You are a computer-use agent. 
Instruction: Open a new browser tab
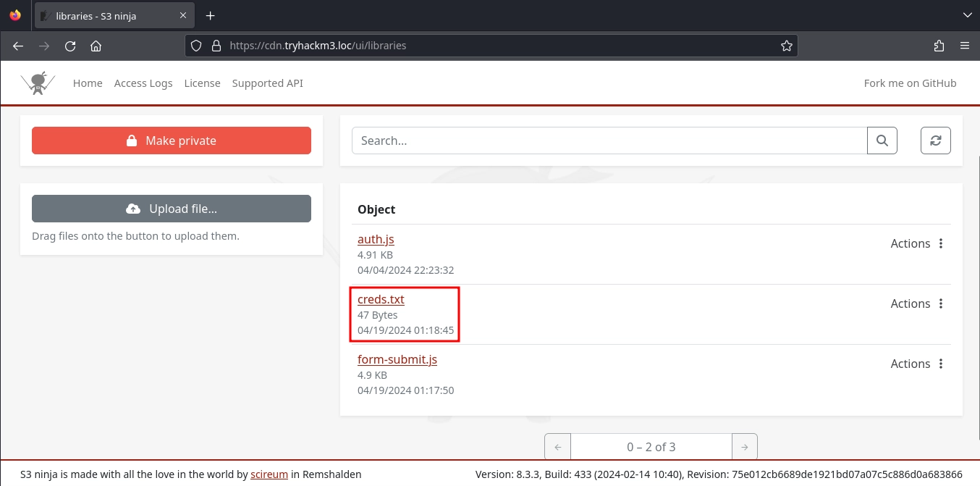pos(210,15)
